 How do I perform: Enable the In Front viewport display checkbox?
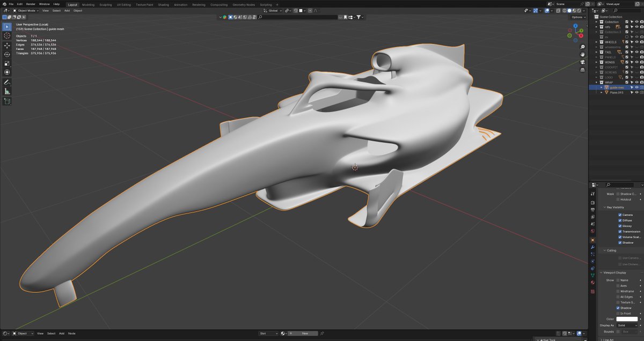[x=618, y=313]
